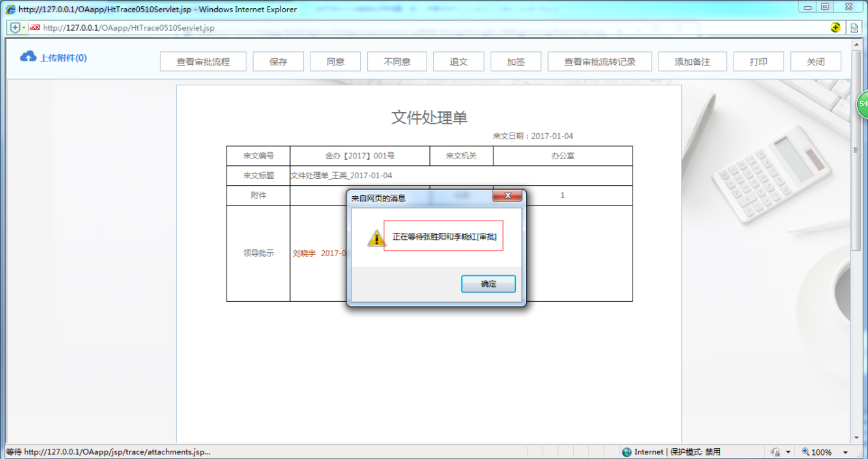Click the 加签 button
The width and height of the screenshot is (868, 459).
pyautogui.click(x=516, y=61)
